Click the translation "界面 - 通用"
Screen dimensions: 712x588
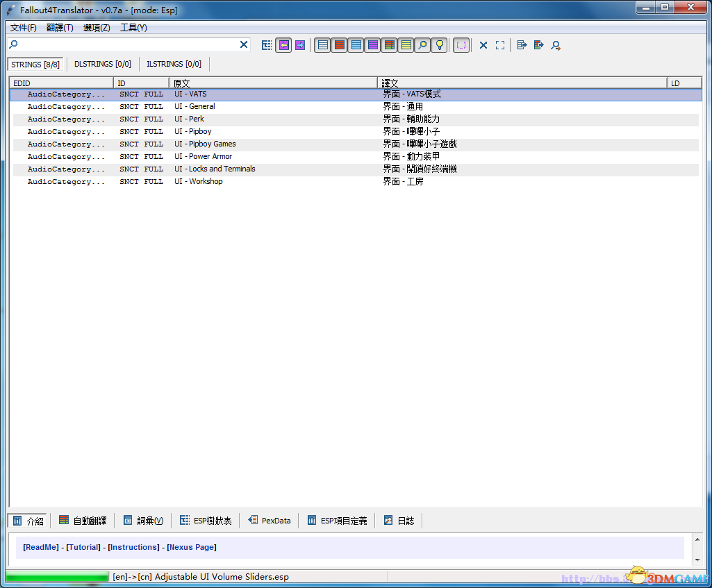403,107
